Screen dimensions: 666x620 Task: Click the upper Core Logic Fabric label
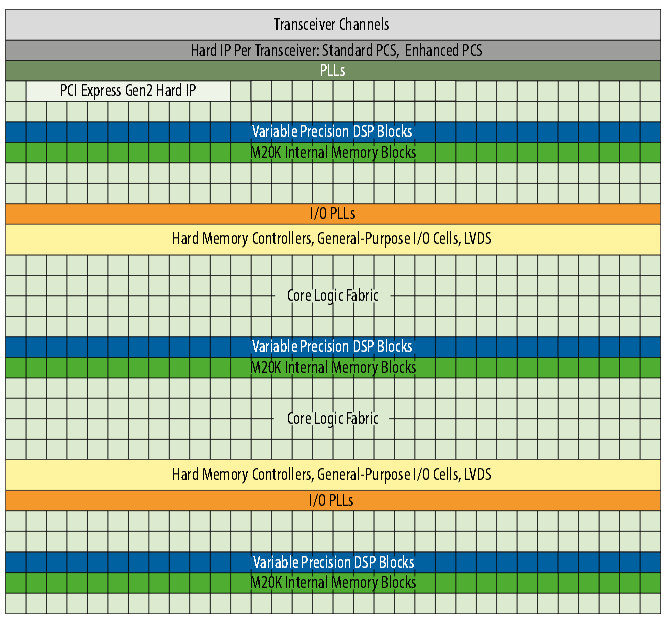point(333,296)
